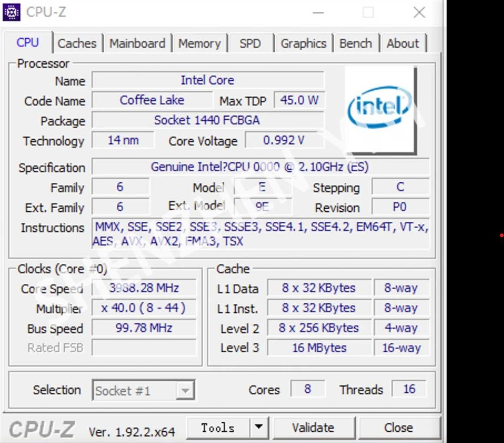Image resolution: width=504 pixels, height=443 pixels.
Task: Click the Ext. Model value 9E
Action: click(263, 207)
